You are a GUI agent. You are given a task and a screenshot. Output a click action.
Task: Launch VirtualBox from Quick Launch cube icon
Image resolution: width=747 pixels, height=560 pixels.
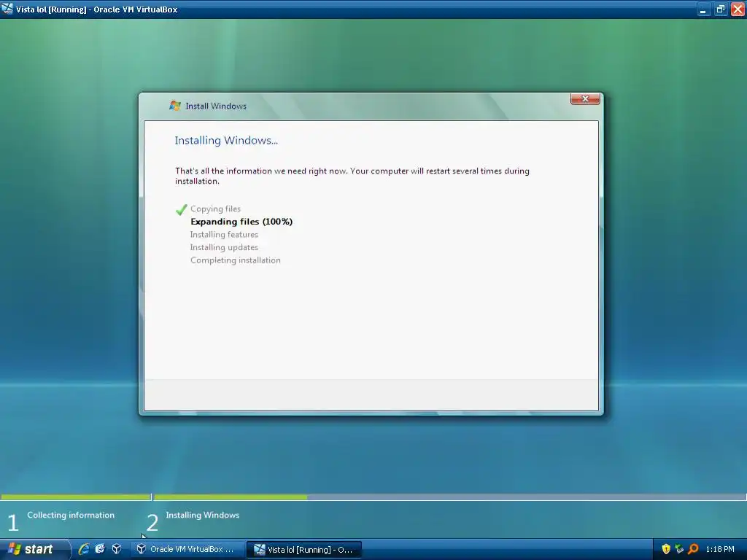pos(116,549)
